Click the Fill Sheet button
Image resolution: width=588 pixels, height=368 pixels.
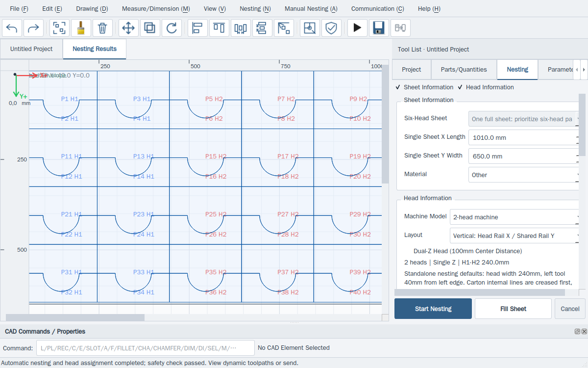click(x=513, y=309)
